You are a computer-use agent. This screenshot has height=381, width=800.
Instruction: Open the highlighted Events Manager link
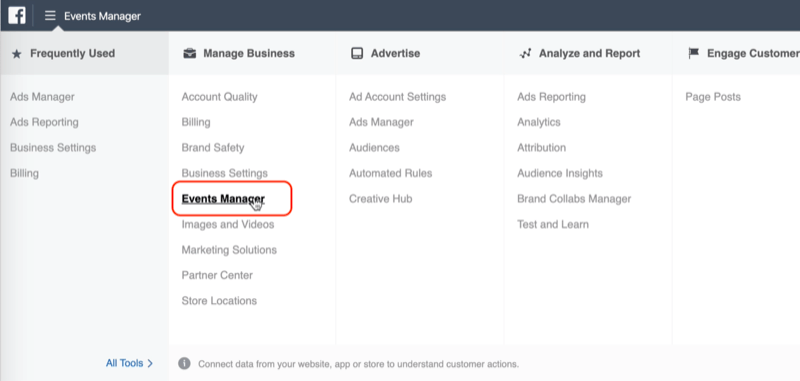[223, 198]
